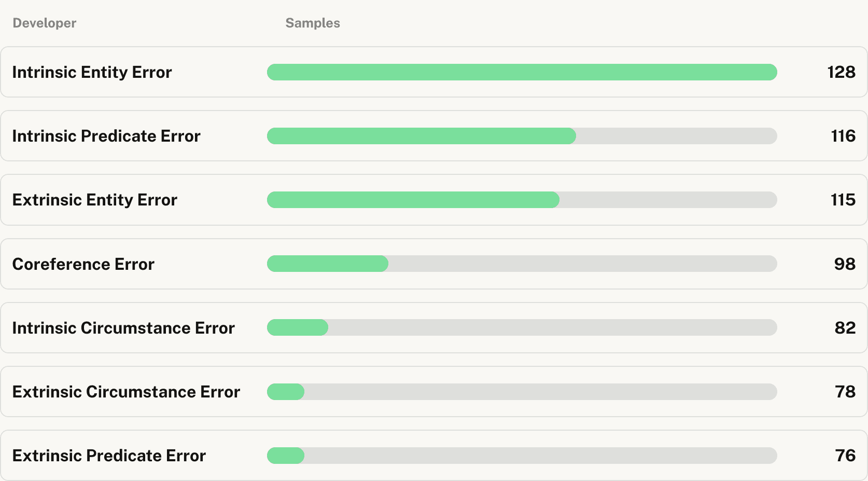Click the Intrinsic Circumstance Error progress bar
Viewport: 868px width, 481px height.
(x=522, y=327)
